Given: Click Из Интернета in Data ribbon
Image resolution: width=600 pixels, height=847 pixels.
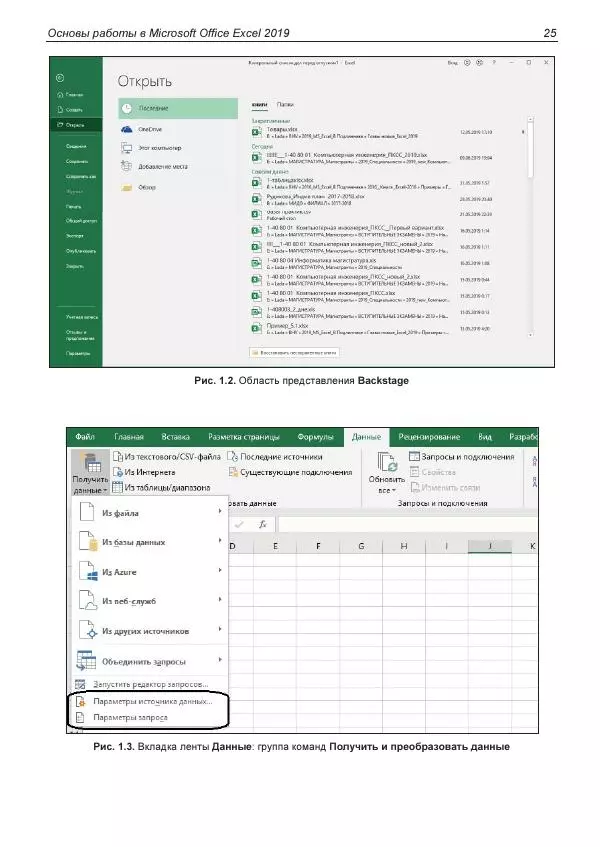Looking at the screenshot, I should pyautogui.click(x=144, y=472).
